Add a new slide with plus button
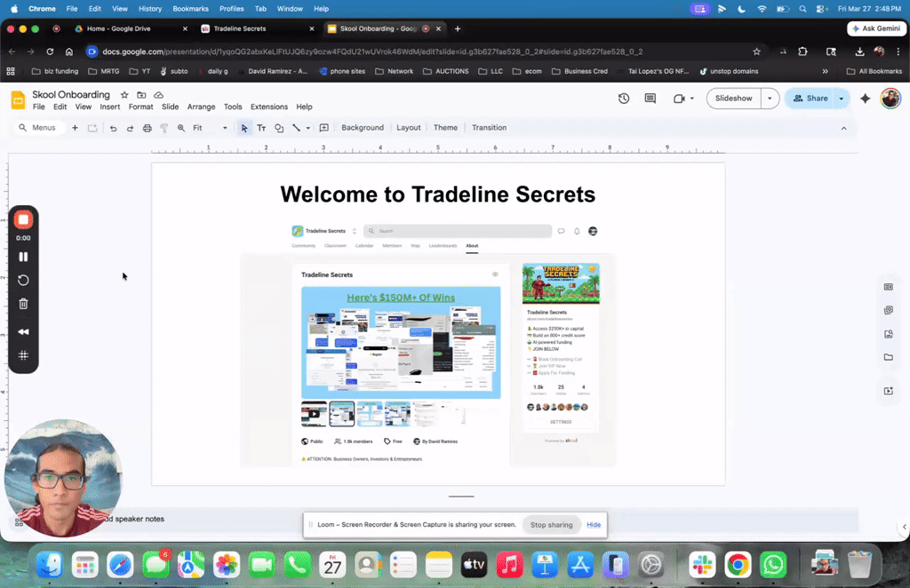 click(x=75, y=128)
